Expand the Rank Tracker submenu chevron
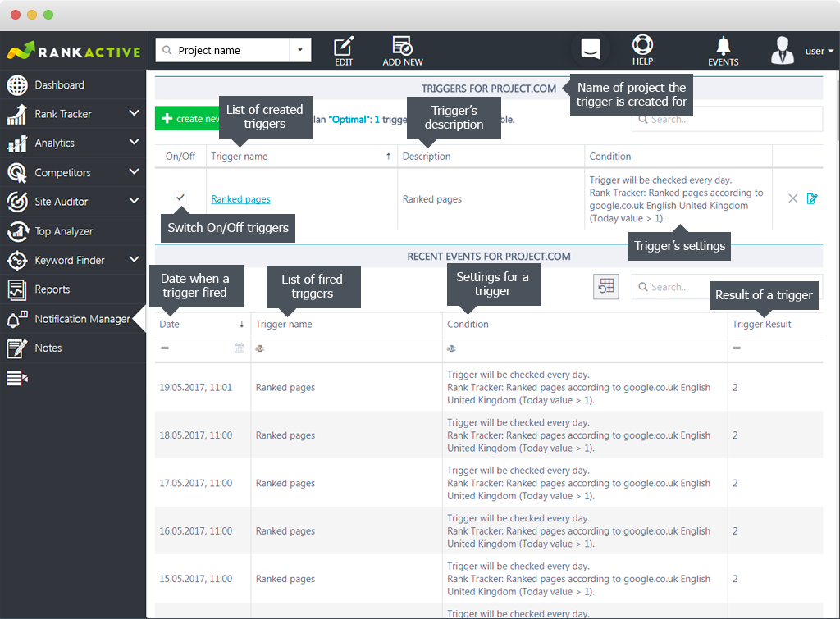Image resolution: width=840 pixels, height=619 pixels. pos(134,113)
